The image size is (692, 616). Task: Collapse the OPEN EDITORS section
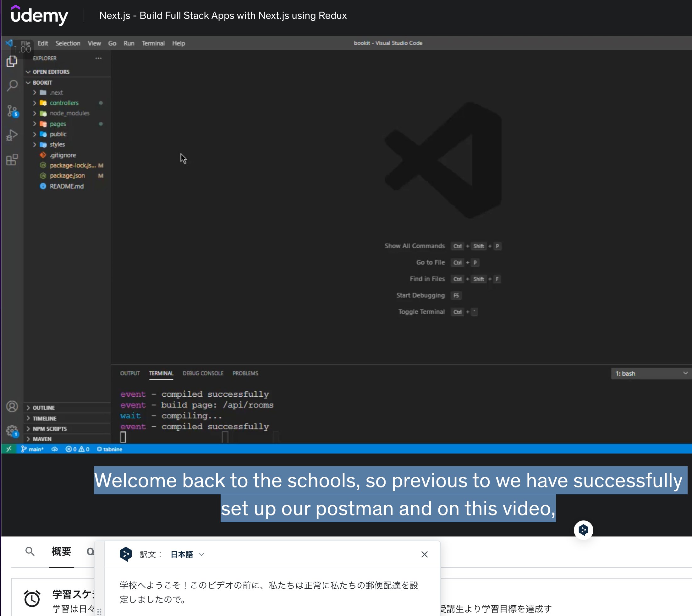(x=51, y=72)
